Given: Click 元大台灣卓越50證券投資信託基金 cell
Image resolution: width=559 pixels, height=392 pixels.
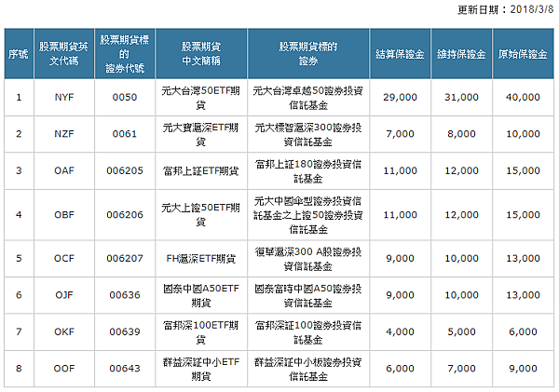Looking at the screenshot, I should 308,98.
